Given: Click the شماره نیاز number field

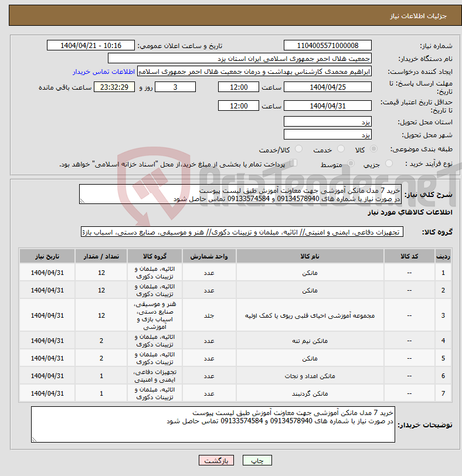Looking at the screenshot, I should (x=328, y=46).
